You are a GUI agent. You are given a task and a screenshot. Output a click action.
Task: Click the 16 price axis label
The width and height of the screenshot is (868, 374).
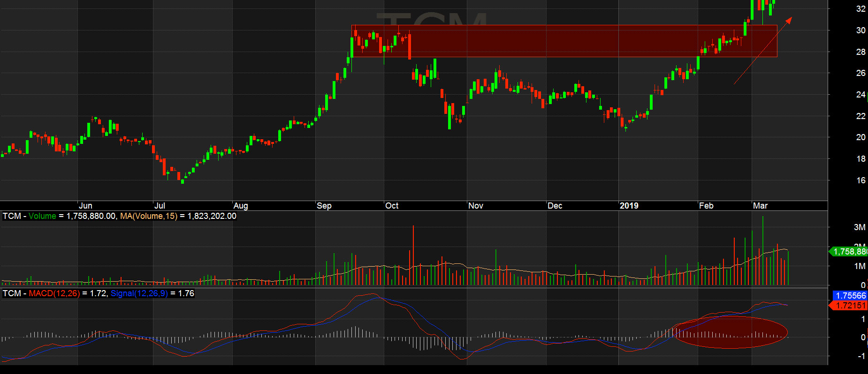tap(861, 180)
